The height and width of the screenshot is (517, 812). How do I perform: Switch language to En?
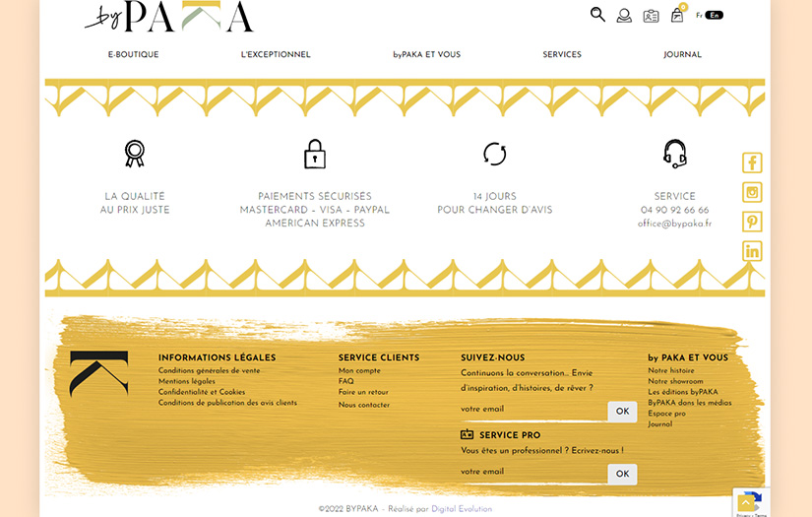(715, 15)
